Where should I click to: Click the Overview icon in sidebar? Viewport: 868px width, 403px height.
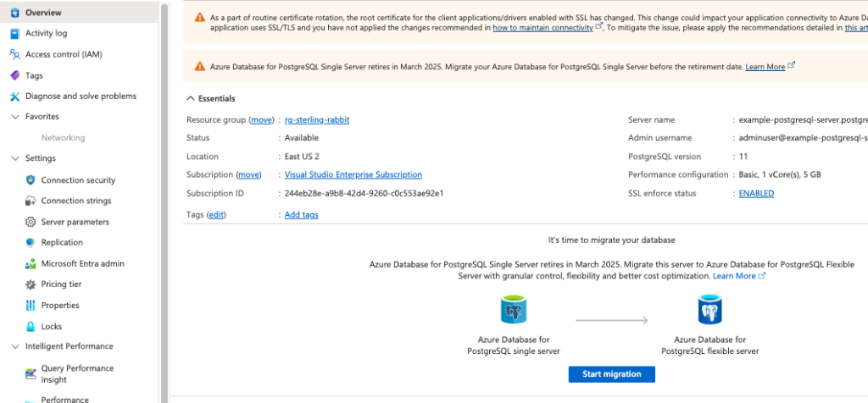tap(15, 13)
